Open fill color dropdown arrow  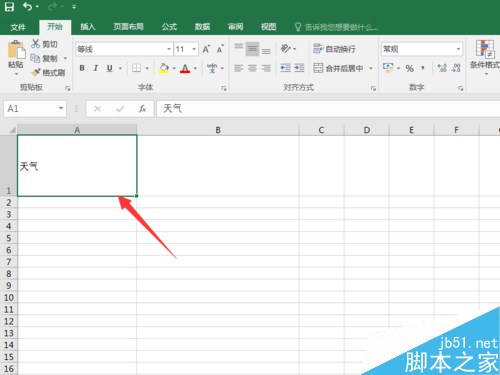[174, 68]
